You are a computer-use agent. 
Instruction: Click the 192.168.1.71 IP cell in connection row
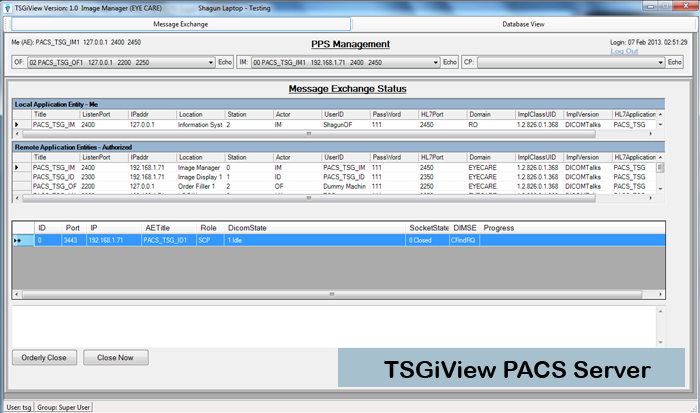point(113,240)
